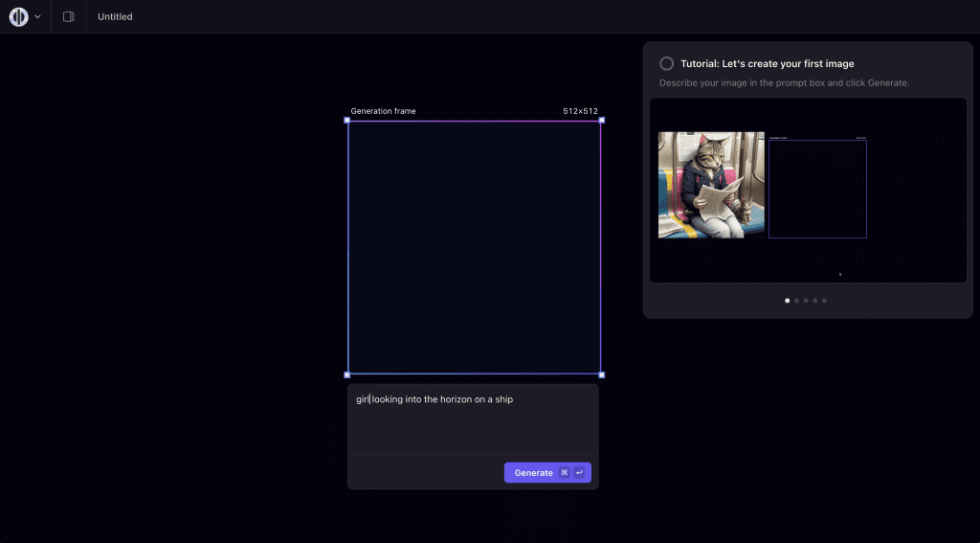The image size is (980, 543).
Task: Mark the tutorial circle checkbox as complete
Action: (667, 64)
